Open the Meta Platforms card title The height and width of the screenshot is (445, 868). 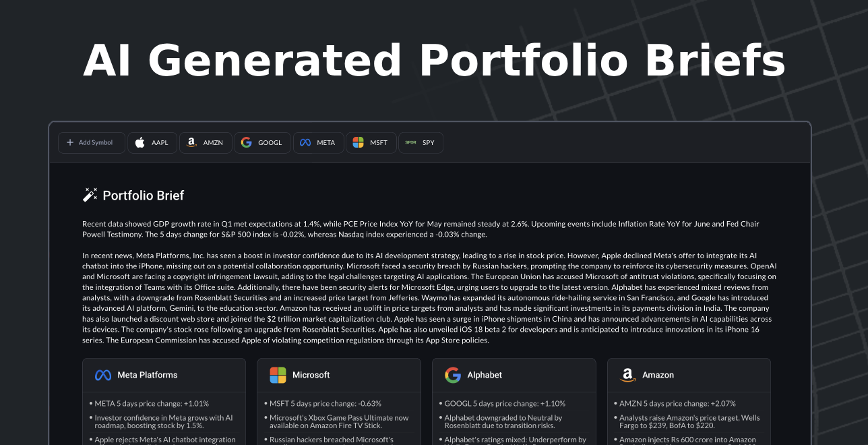tap(148, 375)
